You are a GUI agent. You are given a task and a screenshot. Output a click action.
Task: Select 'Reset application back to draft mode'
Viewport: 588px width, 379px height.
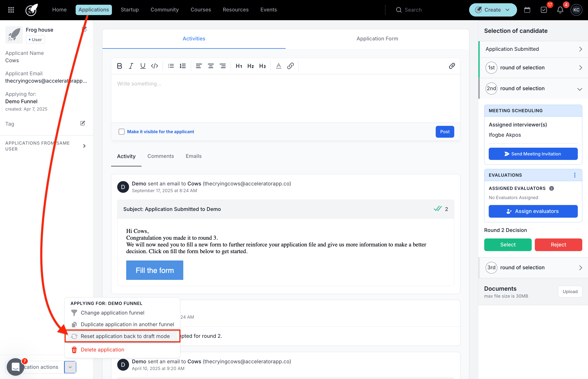125,336
